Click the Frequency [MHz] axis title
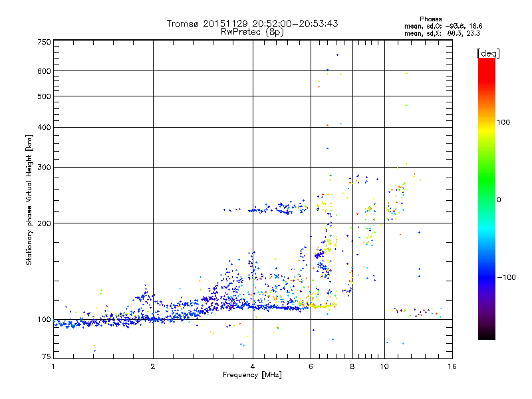Image resolution: width=532 pixels, height=399 pixels. [x=252, y=375]
